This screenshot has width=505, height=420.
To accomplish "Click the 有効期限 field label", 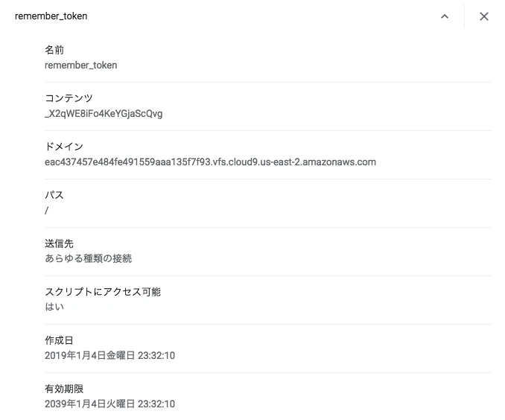I will (64, 389).
